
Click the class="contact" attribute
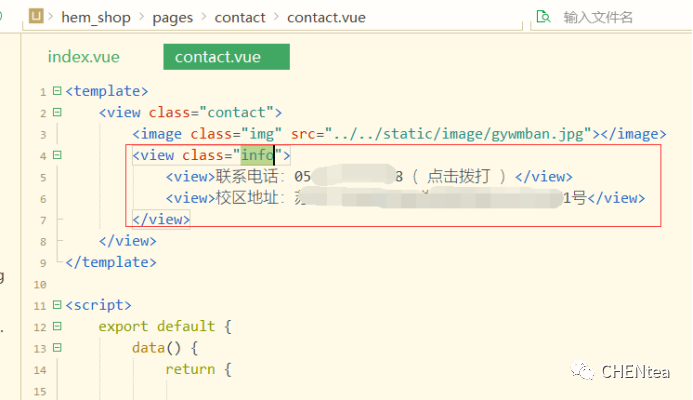tap(210, 112)
